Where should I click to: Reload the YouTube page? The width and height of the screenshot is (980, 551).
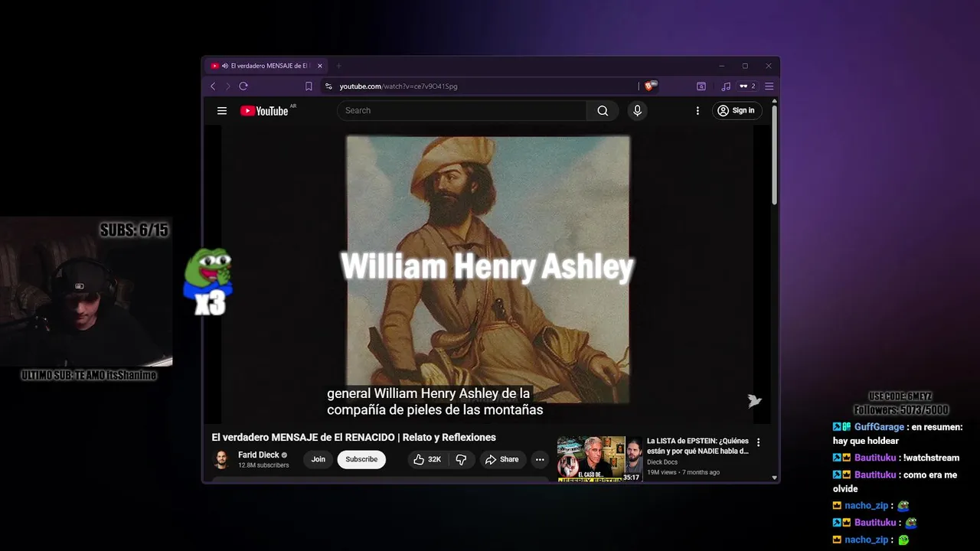(x=243, y=86)
